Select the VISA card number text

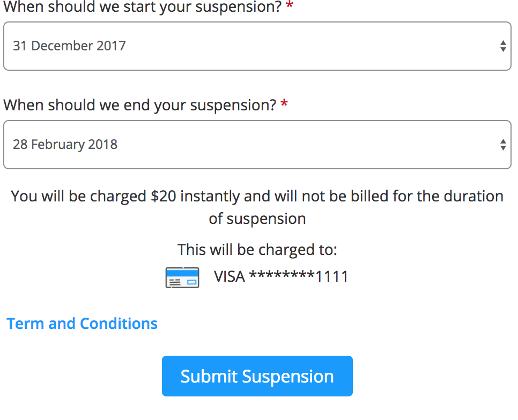pyautogui.click(x=281, y=277)
